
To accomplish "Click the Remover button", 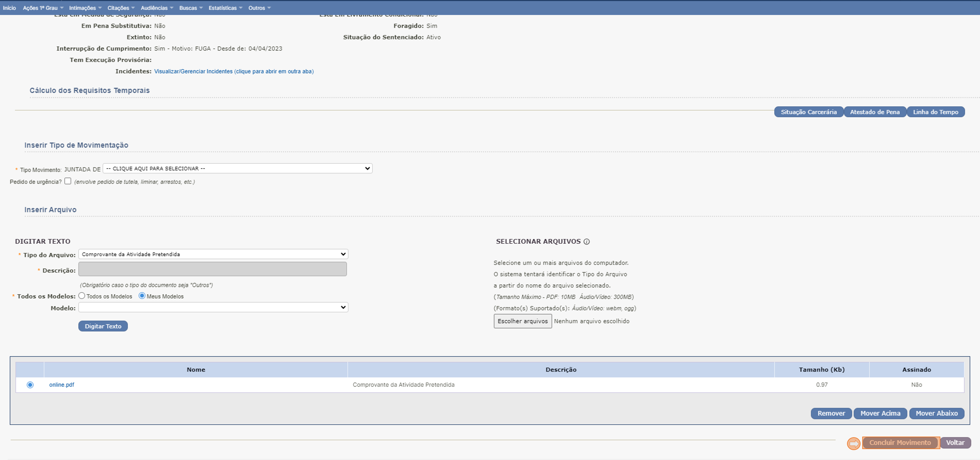I will pyautogui.click(x=831, y=413).
